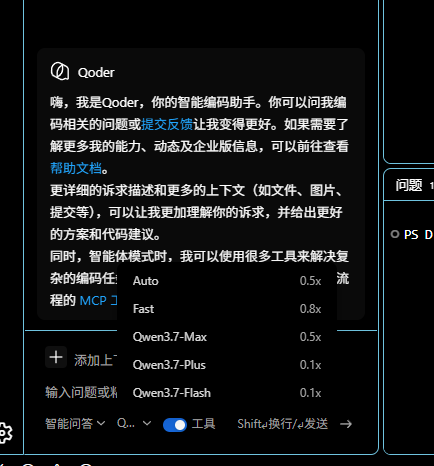The image size is (434, 466).
Task: Choose Qwen3.7-Flash model
Action: pos(227,393)
